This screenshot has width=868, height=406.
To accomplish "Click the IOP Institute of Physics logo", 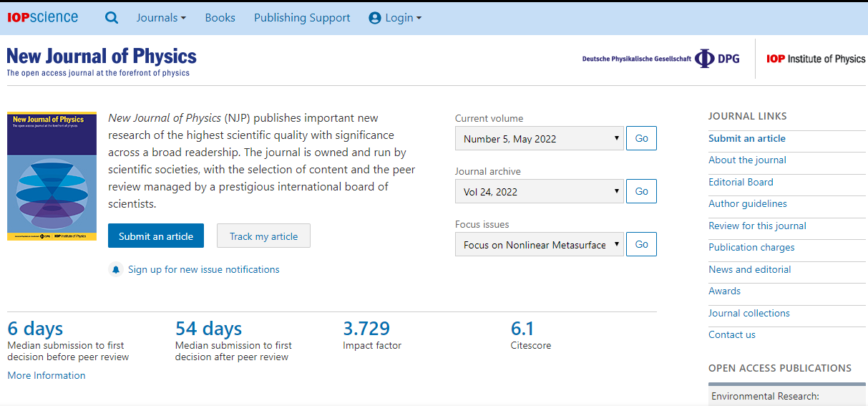I will coord(815,59).
